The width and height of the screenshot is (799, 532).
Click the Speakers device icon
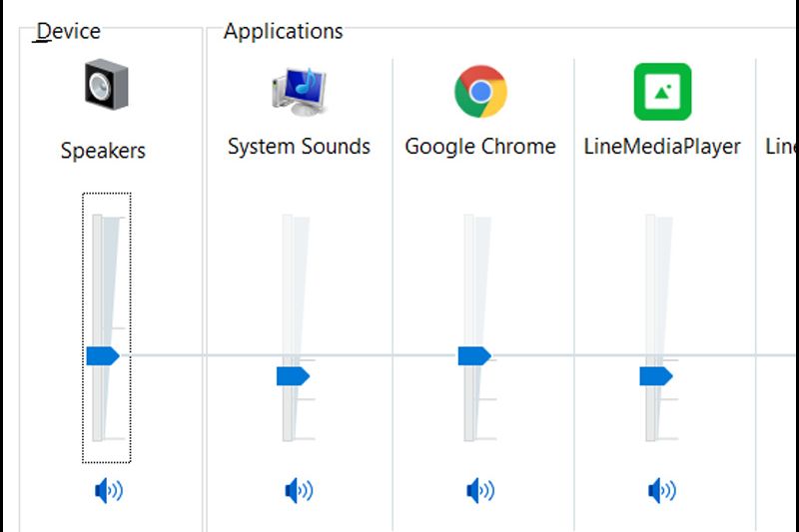pos(105,85)
